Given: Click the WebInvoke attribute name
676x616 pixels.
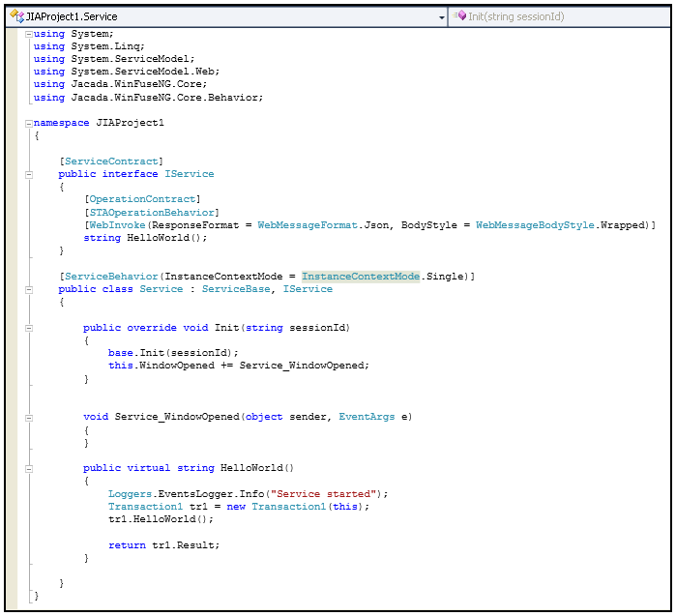Looking at the screenshot, I should click(117, 225).
